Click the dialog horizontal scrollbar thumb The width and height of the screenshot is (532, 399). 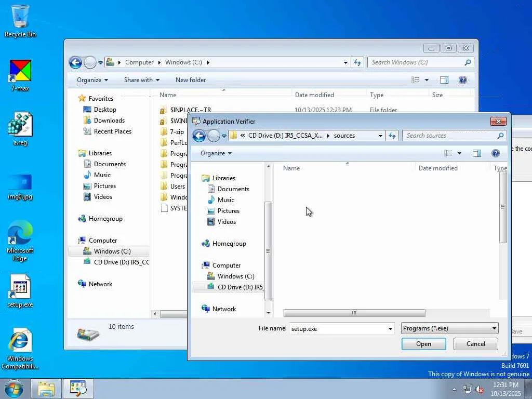[x=354, y=313]
